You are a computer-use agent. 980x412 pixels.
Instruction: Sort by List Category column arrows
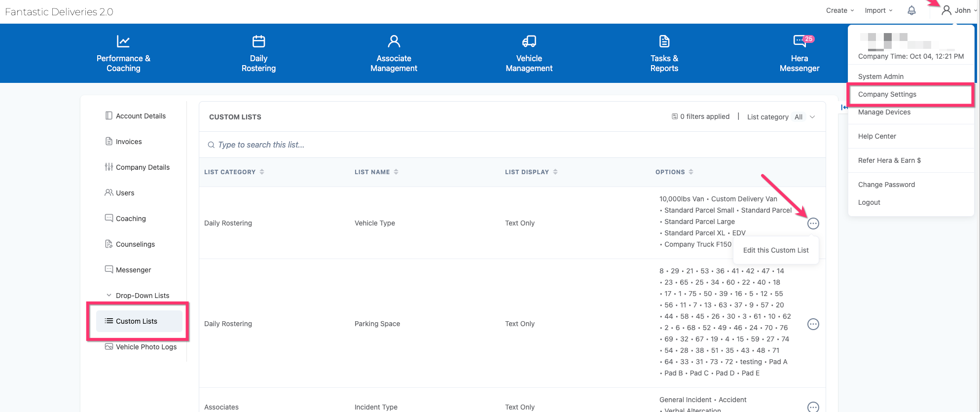point(262,172)
